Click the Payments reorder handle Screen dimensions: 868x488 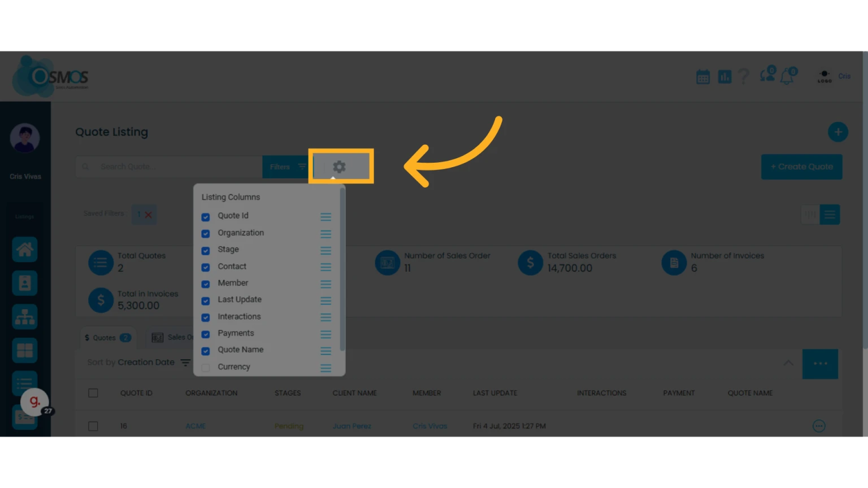(325, 334)
